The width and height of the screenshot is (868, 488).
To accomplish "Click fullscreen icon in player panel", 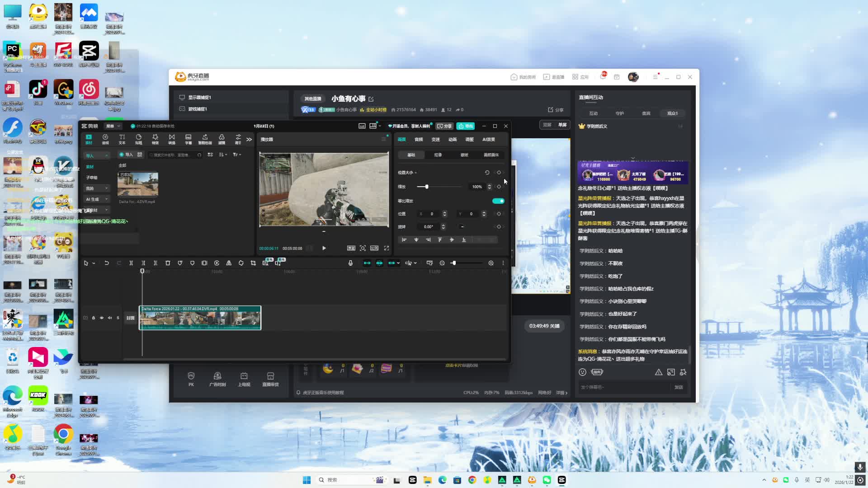I will pyautogui.click(x=387, y=248).
